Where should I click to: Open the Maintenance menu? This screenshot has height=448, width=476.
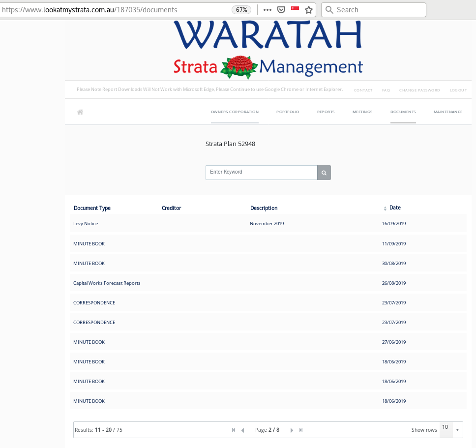pos(448,112)
